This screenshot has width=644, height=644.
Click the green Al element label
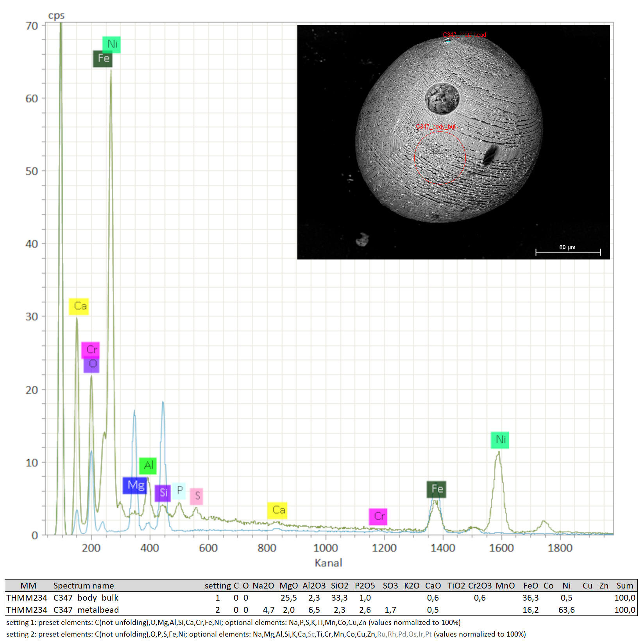click(x=148, y=466)
